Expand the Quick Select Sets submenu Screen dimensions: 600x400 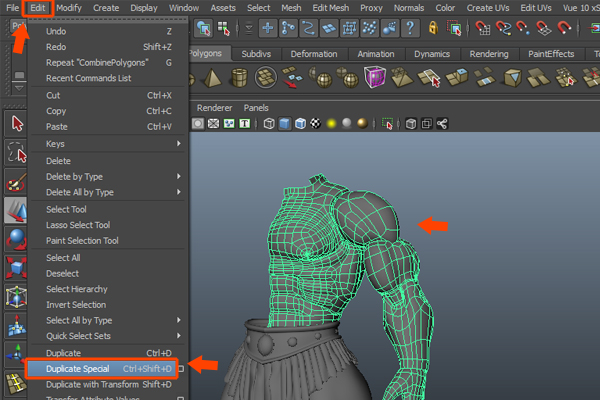point(178,336)
